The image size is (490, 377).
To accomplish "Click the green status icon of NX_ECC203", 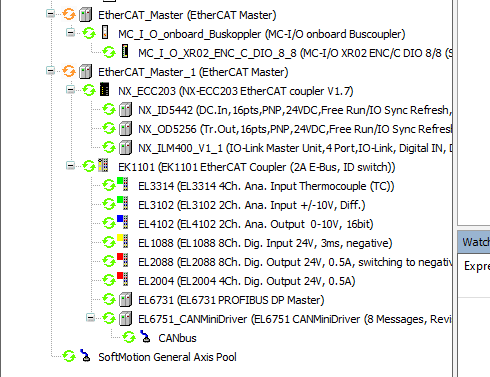I will [x=89, y=90].
